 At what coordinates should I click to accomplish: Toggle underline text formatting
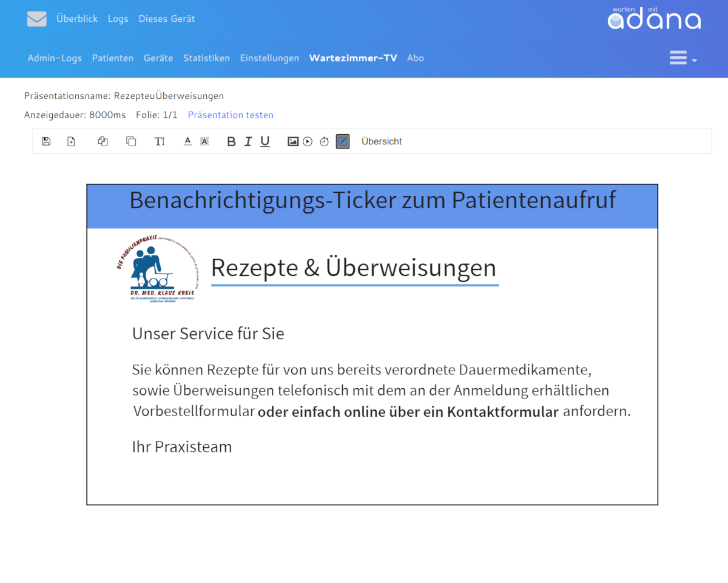tap(265, 141)
